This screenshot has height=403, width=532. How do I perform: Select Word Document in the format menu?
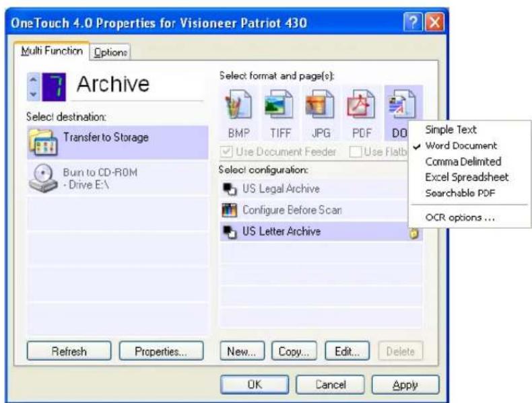coord(461,146)
